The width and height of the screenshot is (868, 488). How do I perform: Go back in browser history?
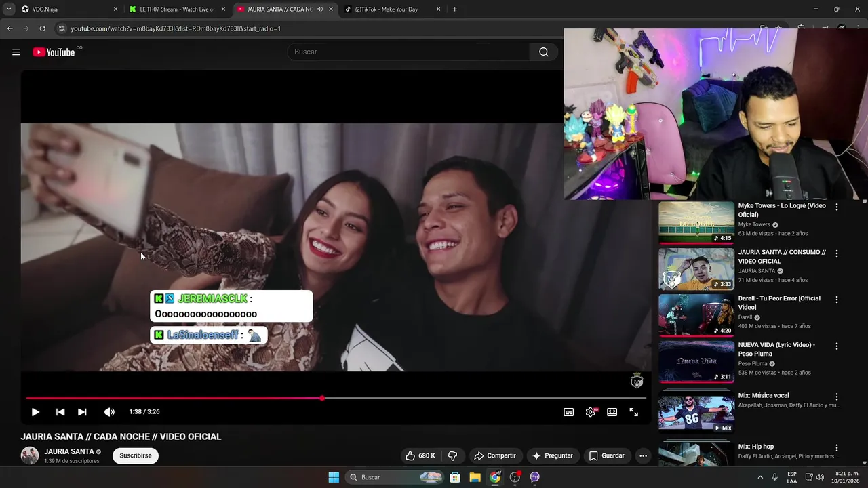pyautogui.click(x=9, y=28)
